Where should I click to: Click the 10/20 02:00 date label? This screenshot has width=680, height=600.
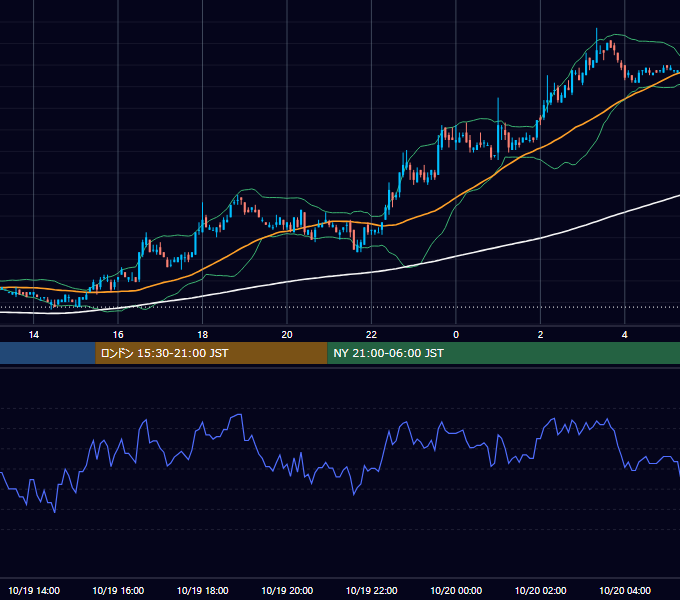click(540, 590)
